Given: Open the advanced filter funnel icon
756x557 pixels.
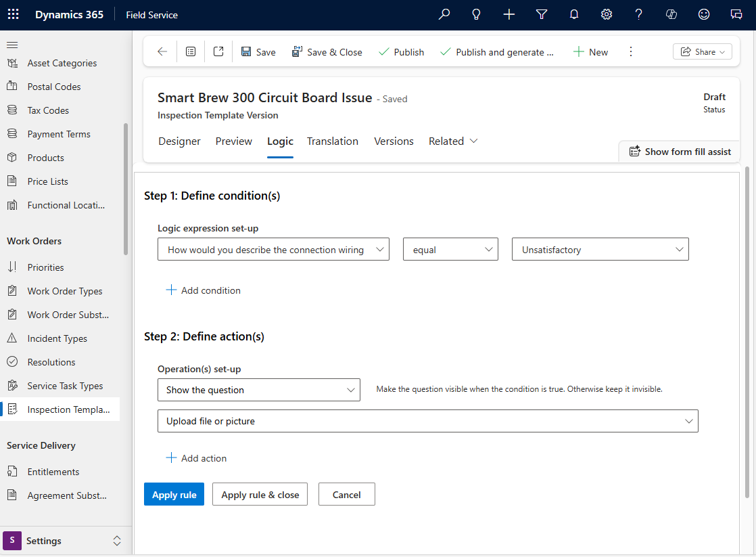Looking at the screenshot, I should coord(542,14).
